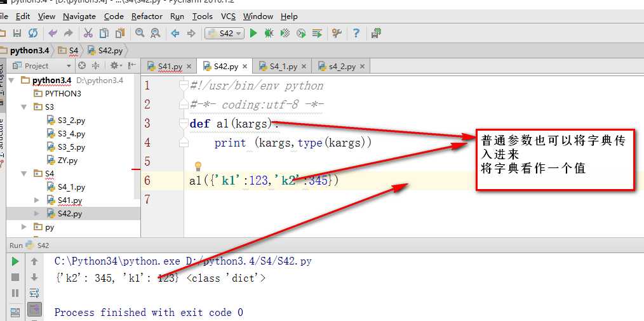The image size is (644, 321).
Task: Pause output in the Run panel
Action: point(15,293)
